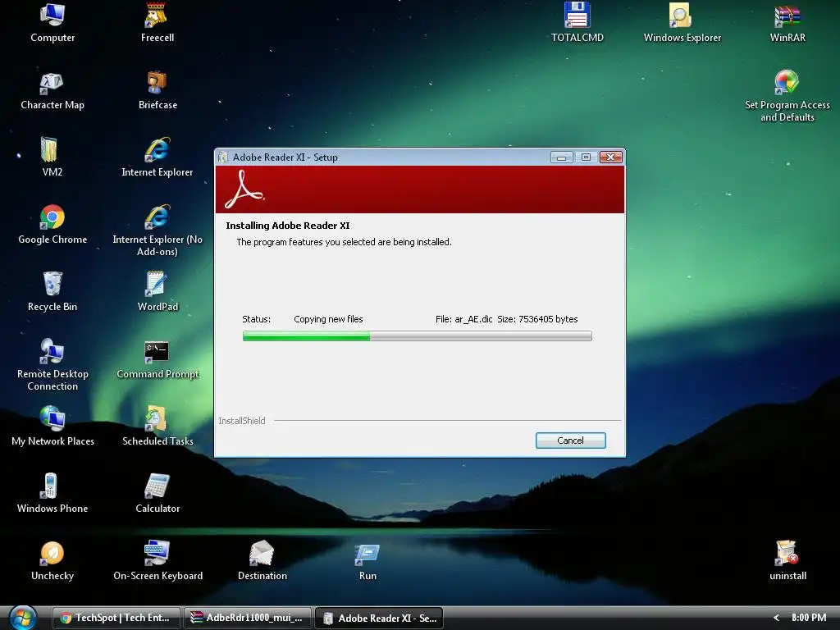Minimize the Adobe Reader XI Setup window
The image size is (840, 630).
click(x=561, y=157)
